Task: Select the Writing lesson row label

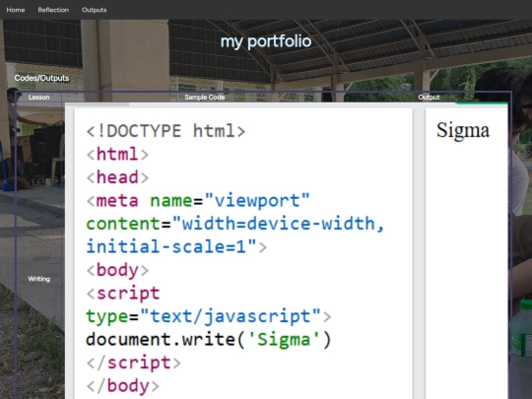Action: (39, 279)
